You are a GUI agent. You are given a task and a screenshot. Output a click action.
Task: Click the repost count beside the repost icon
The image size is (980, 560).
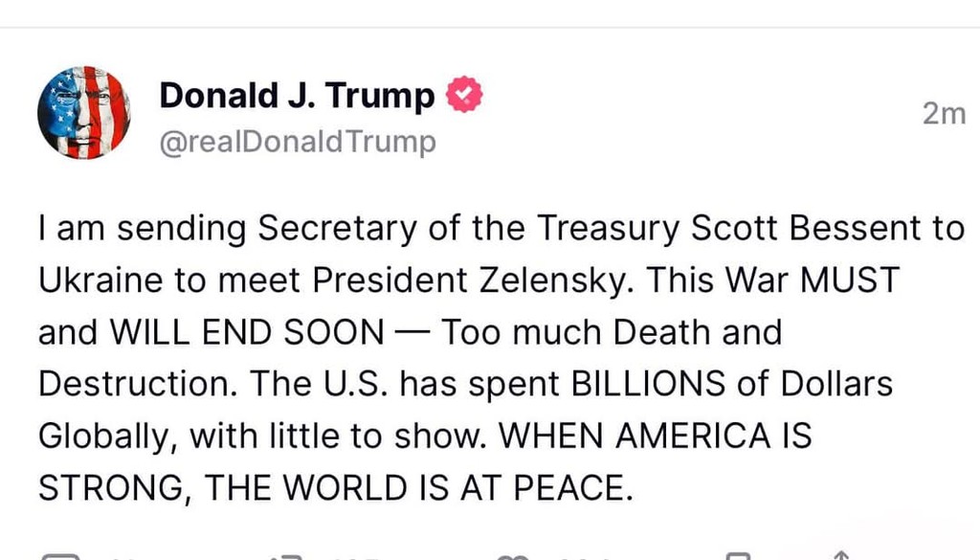(354, 557)
